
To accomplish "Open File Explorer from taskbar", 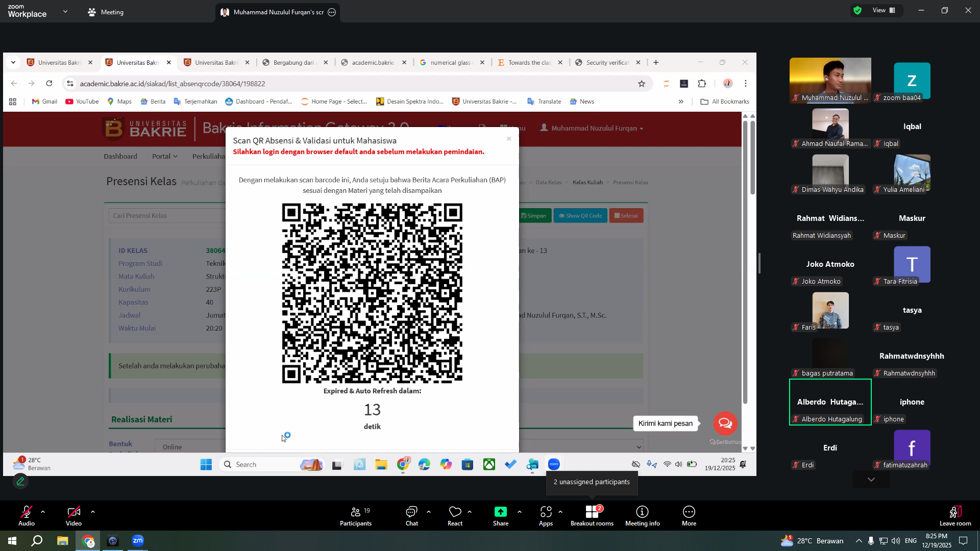I will point(62,541).
